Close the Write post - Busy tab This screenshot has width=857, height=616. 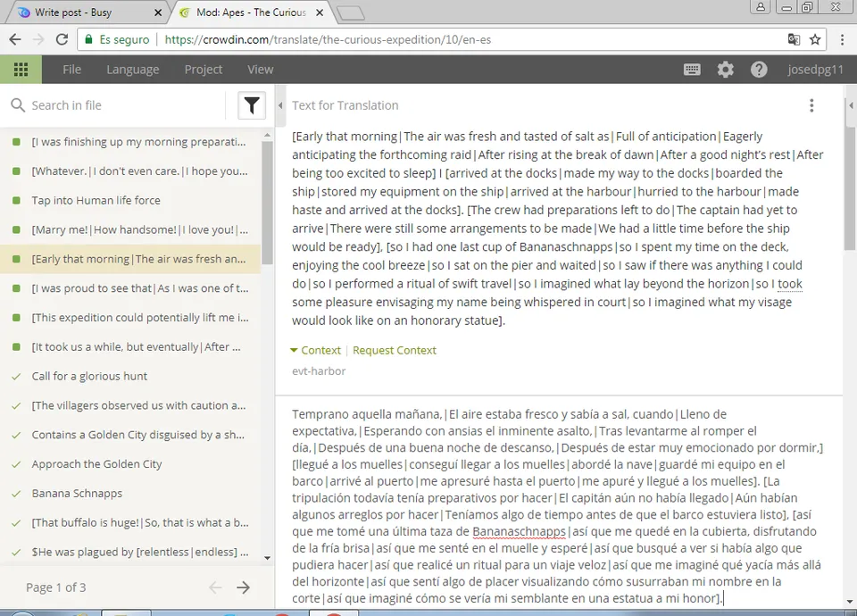click(158, 12)
